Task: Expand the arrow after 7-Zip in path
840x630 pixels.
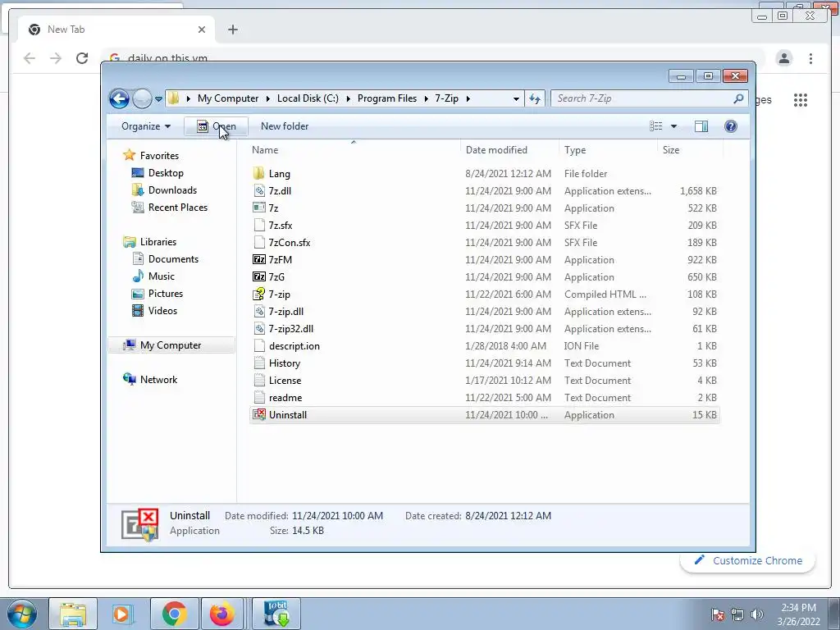Action: click(x=468, y=98)
